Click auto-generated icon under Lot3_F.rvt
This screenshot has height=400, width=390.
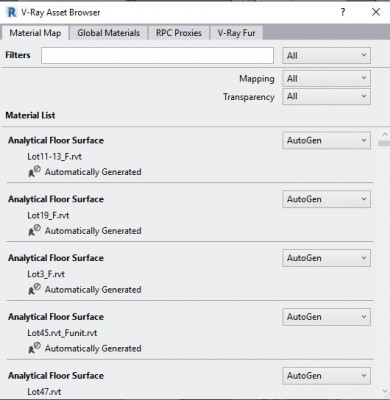[x=34, y=289]
